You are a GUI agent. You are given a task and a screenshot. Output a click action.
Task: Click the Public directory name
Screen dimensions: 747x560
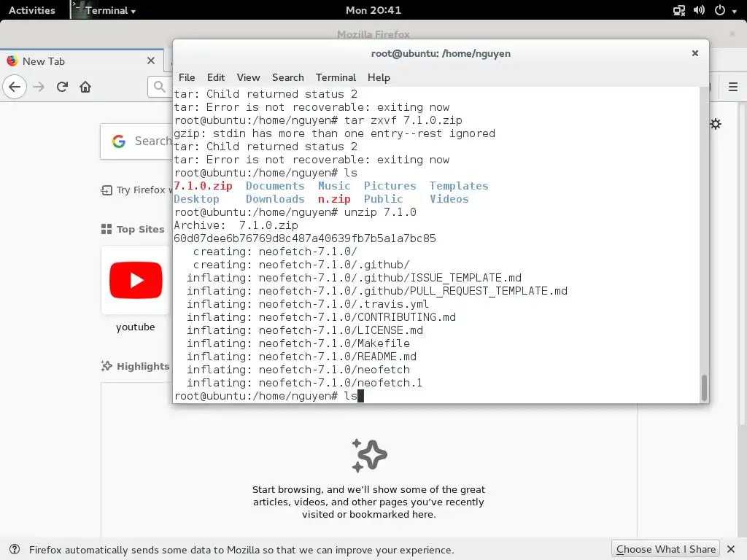click(x=383, y=199)
